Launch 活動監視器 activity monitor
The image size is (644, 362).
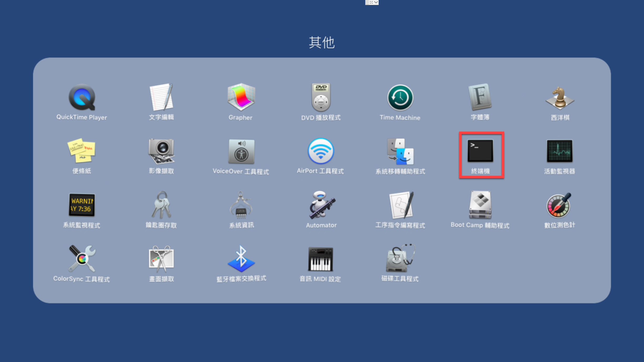[560, 151]
